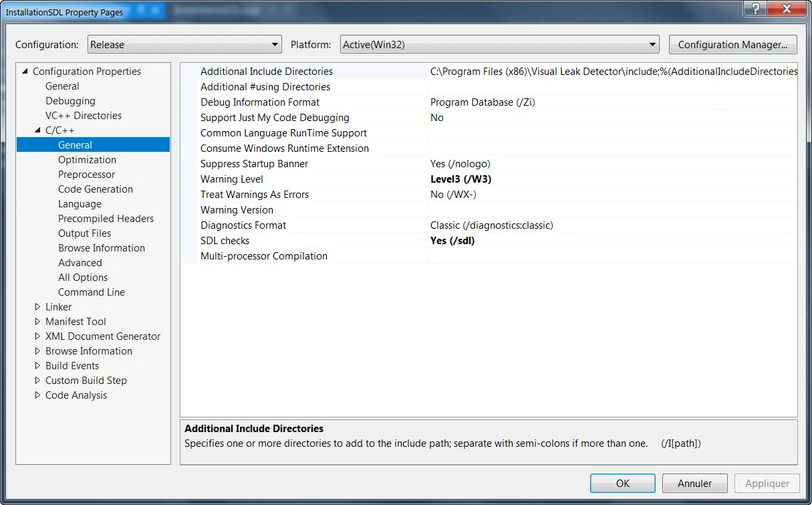Open the Output Files page
This screenshot has height=505, width=812.
pyautogui.click(x=84, y=233)
